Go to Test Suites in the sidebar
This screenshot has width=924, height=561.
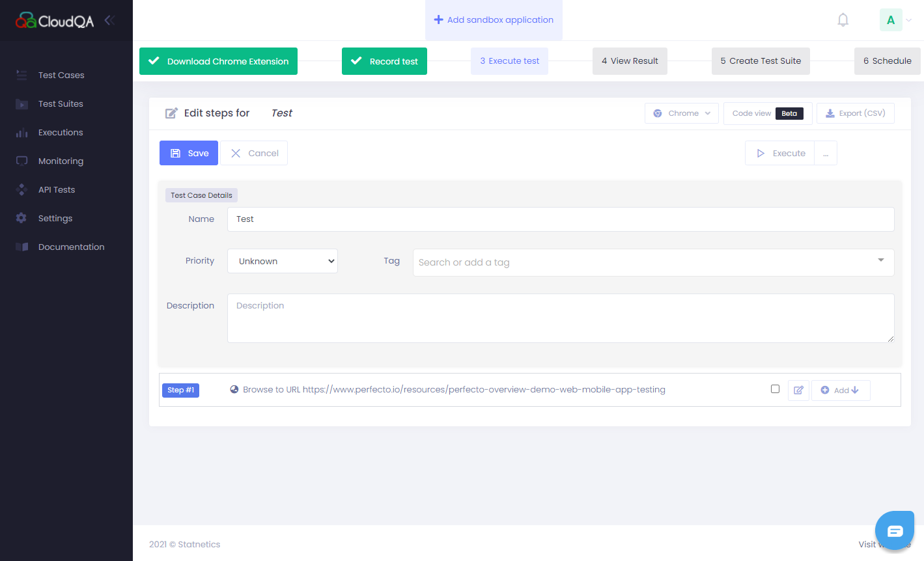pyautogui.click(x=61, y=103)
